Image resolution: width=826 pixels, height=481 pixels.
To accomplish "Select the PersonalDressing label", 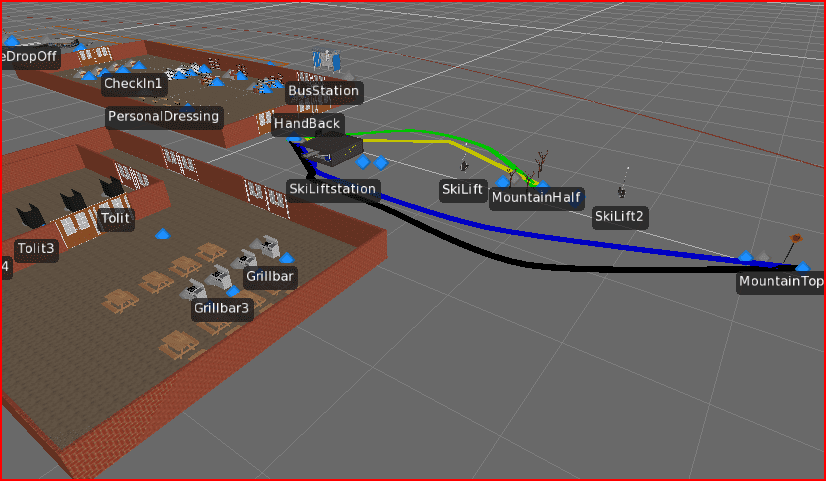I will pos(163,116).
